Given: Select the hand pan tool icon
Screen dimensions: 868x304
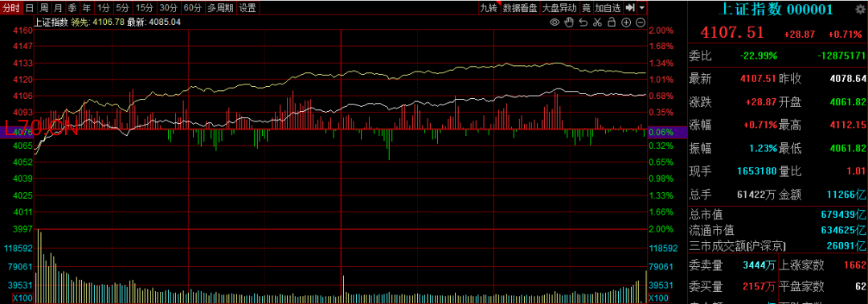Looking at the screenshot, I should point(569,23).
